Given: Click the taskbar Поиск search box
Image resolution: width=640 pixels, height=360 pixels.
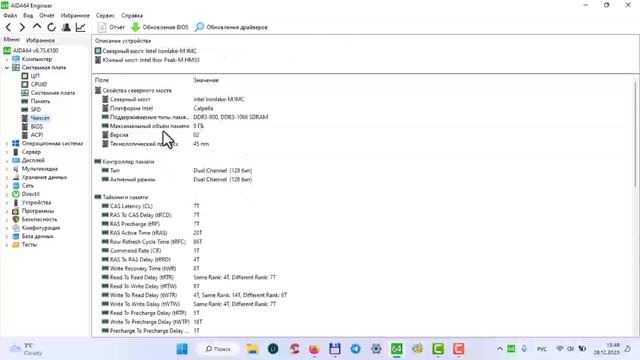Looking at the screenshot, I should (x=218, y=349).
